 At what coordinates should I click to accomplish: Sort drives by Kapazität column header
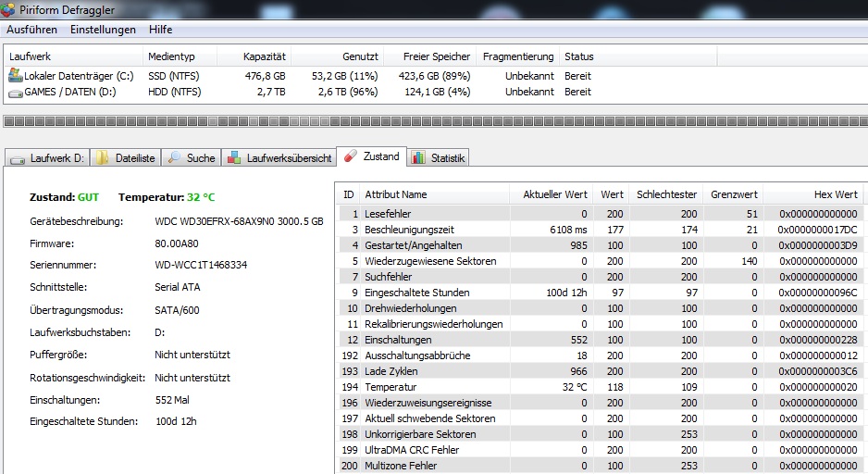pyautogui.click(x=254, y=56)
